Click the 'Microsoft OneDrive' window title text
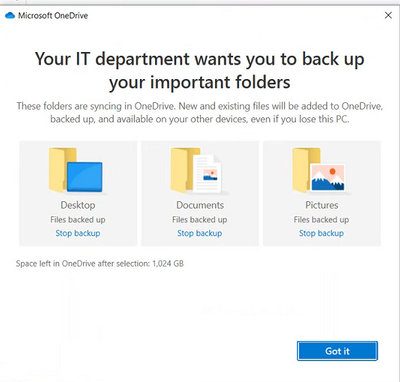Viewport: 400px width, 382px height. coord(53,15)
